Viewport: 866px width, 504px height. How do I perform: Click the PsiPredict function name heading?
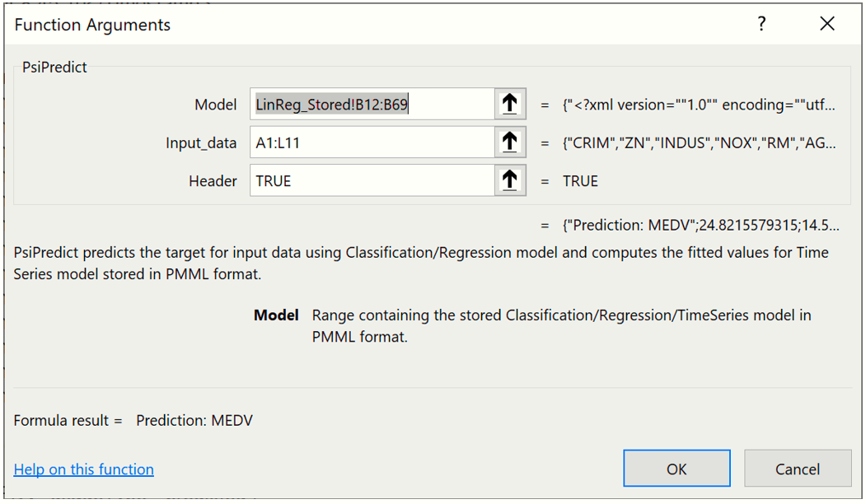pos(55,67)
